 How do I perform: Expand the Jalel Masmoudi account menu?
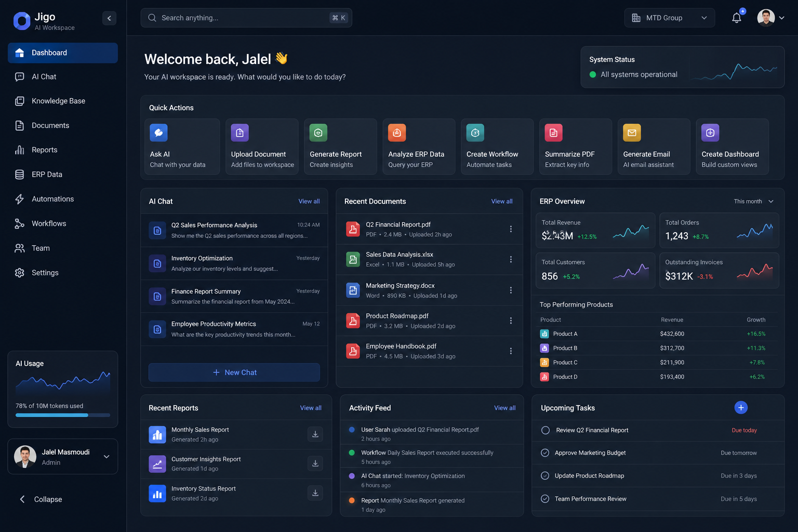(63, 457)
